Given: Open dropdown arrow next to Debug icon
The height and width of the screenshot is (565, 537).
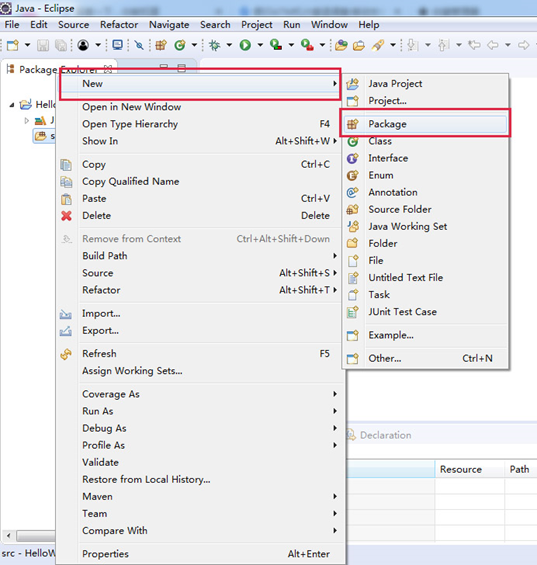Looking at the screenshot, I should (229, 45).
